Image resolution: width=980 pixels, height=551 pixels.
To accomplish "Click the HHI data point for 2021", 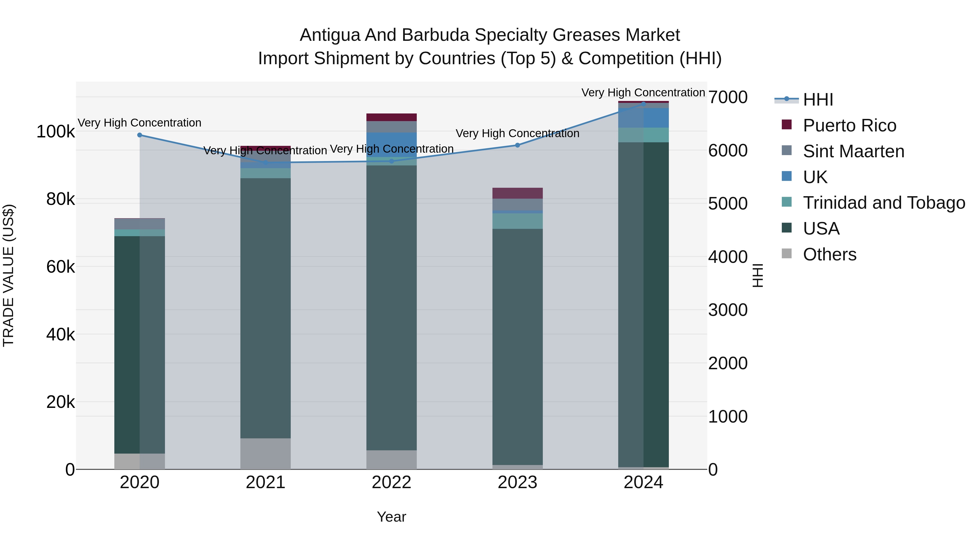I will [265, 162].
